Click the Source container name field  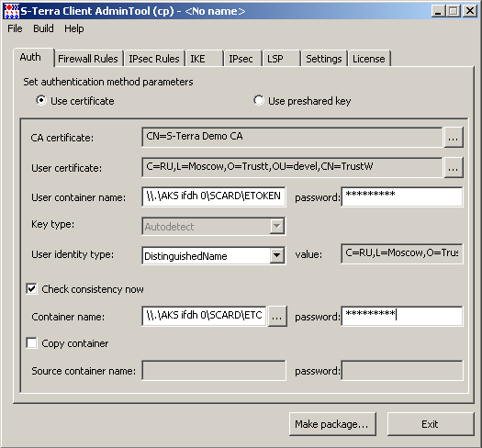click(x=214, y=371)
